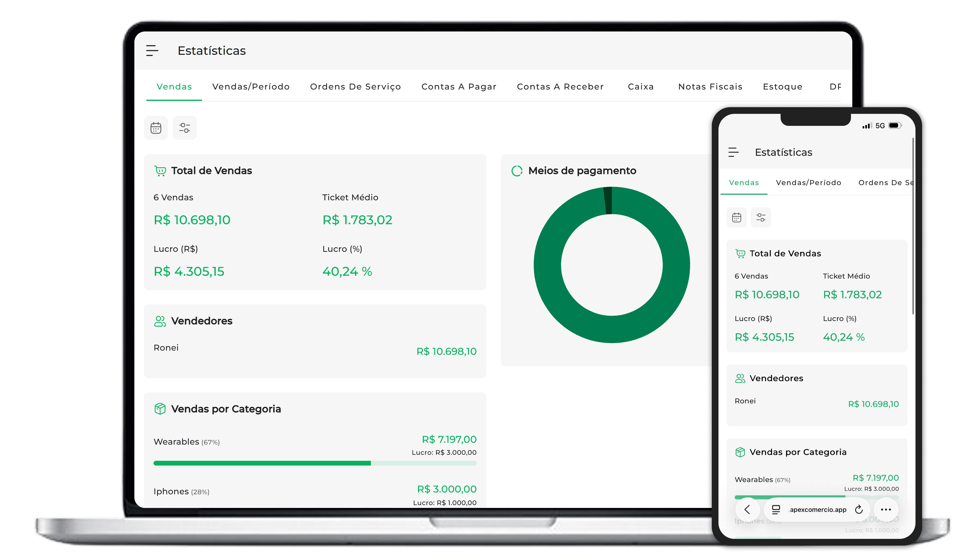
Task: Click the calendar date filter on laptop
Action: 156,128
